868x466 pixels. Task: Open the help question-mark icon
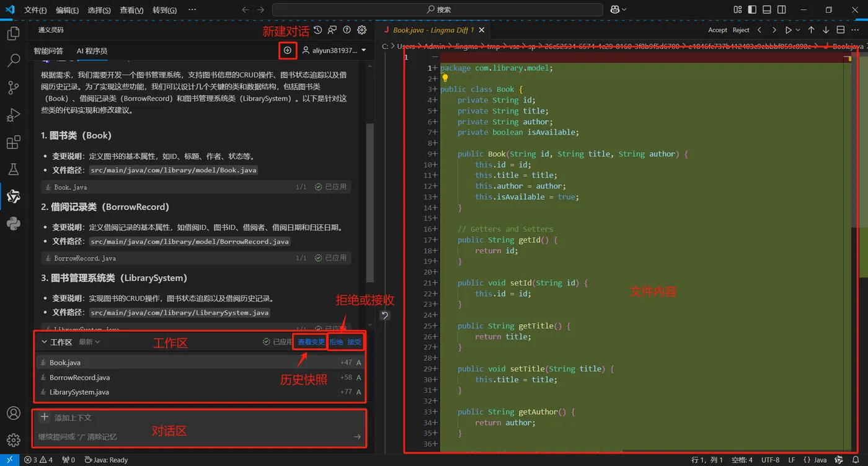pyautogui.click(x=347, y=30)
